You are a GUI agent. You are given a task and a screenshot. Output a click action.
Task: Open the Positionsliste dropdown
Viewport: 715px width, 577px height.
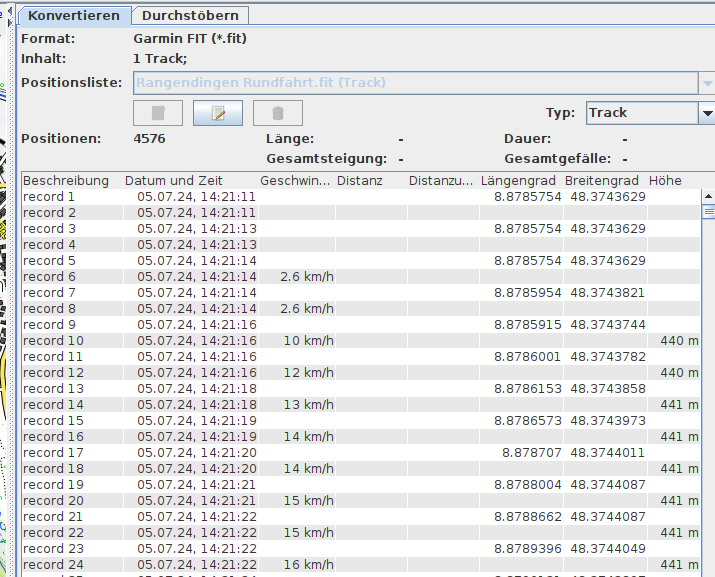pos(417,83)
